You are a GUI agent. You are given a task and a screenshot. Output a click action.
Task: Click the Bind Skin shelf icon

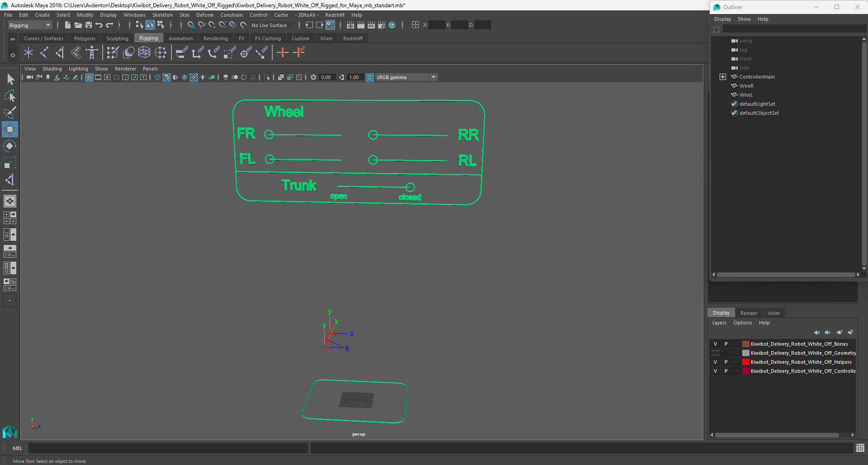coord(76,52)
